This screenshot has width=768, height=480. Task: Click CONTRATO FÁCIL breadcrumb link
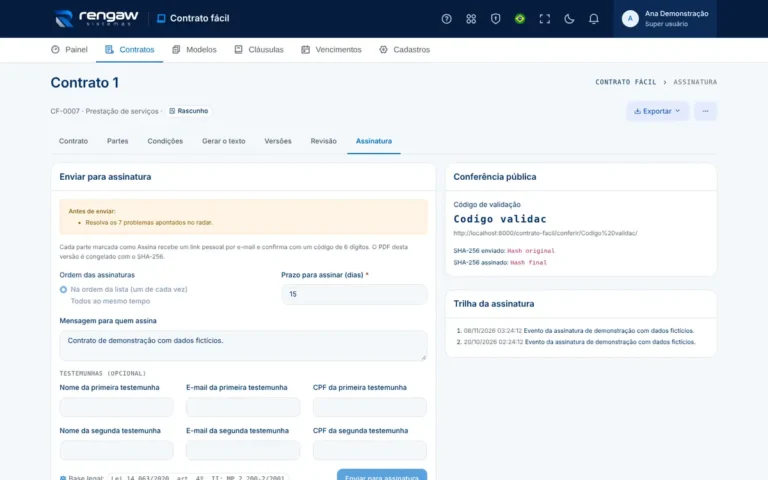pos(625,82)
